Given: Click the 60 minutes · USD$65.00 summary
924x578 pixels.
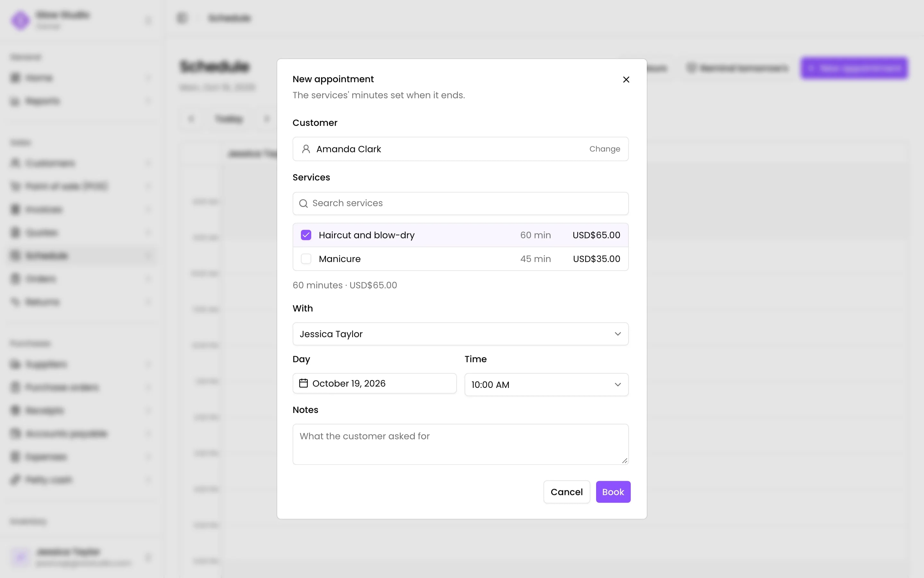Looking at the screenshot, I should coord(345,285).
